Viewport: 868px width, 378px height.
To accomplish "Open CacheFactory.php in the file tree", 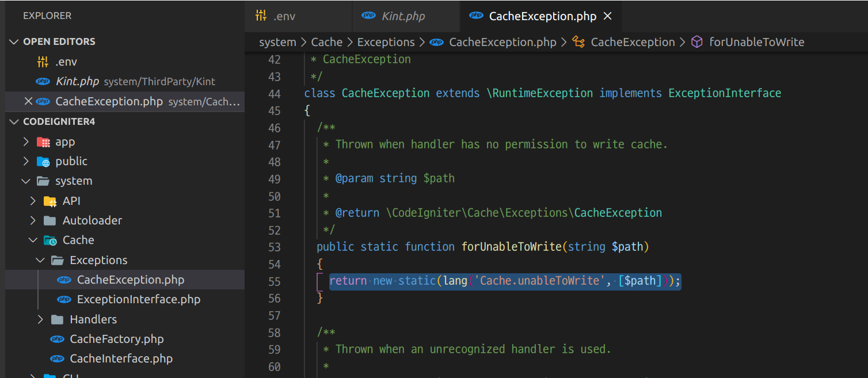I will [x=125, y=339].
